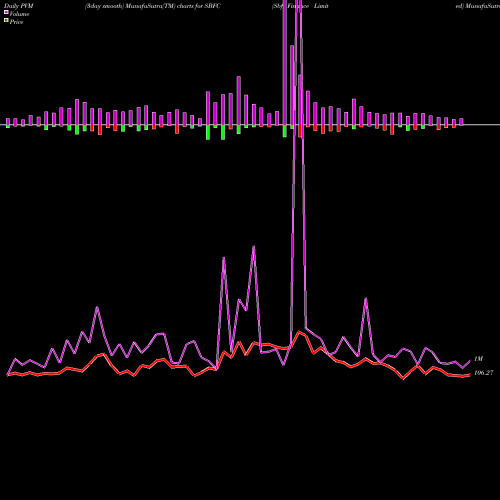Click the 'Daily PVM' heading text
The width and height of the screenshot is (500, 500).
tap(19, 6)
